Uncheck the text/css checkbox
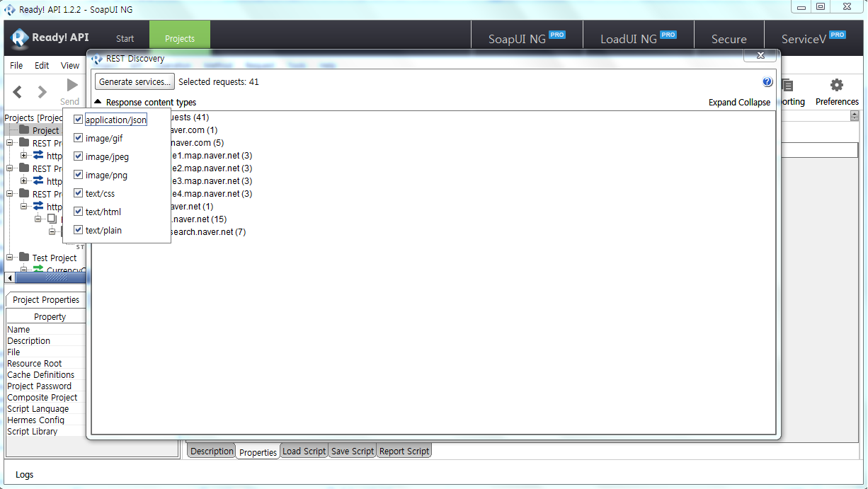The image size is (868, 489). coord(79,193)
